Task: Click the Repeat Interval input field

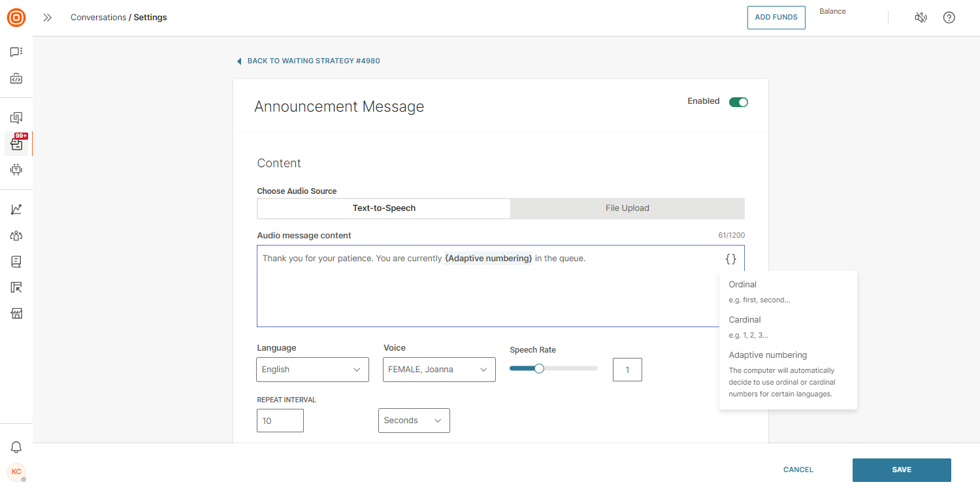Action: tap(280, 421)
